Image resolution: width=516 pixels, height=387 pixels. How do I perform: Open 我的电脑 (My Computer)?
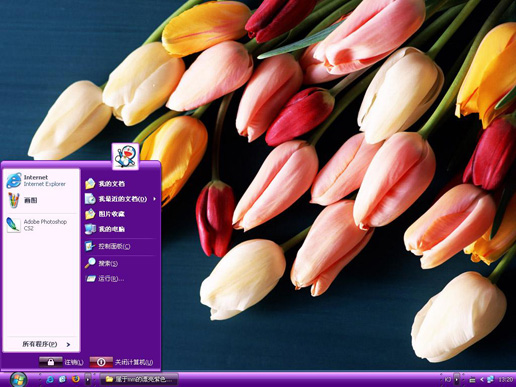[120, 229]
